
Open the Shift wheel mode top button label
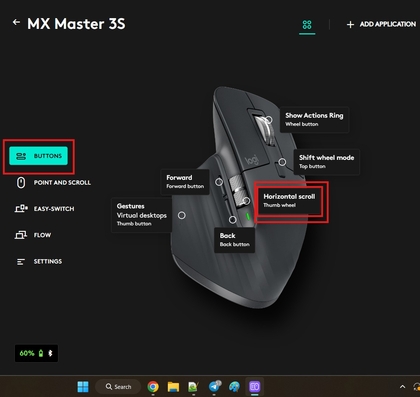click(x=326, y=162)
